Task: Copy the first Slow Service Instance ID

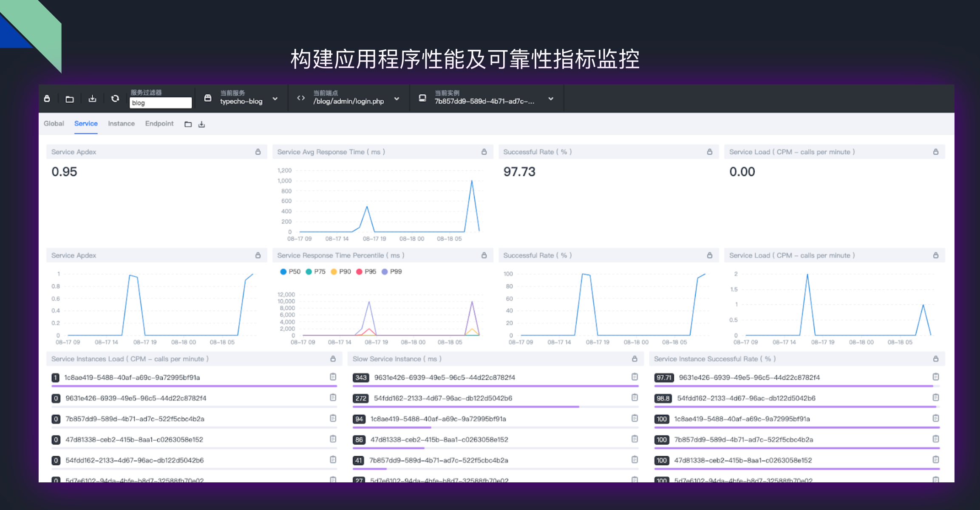Action: point(634,377)
